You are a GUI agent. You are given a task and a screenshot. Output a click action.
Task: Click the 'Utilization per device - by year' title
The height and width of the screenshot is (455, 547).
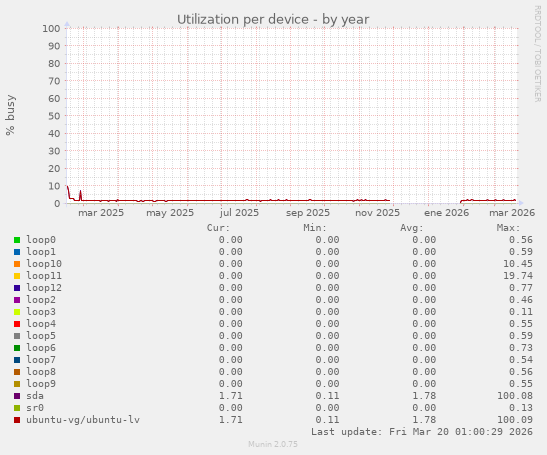tap(273, 20)
